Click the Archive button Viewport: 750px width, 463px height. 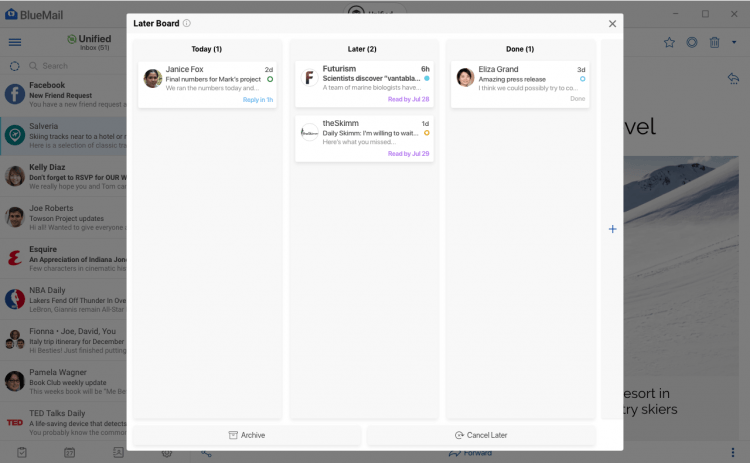coord(247,435)
